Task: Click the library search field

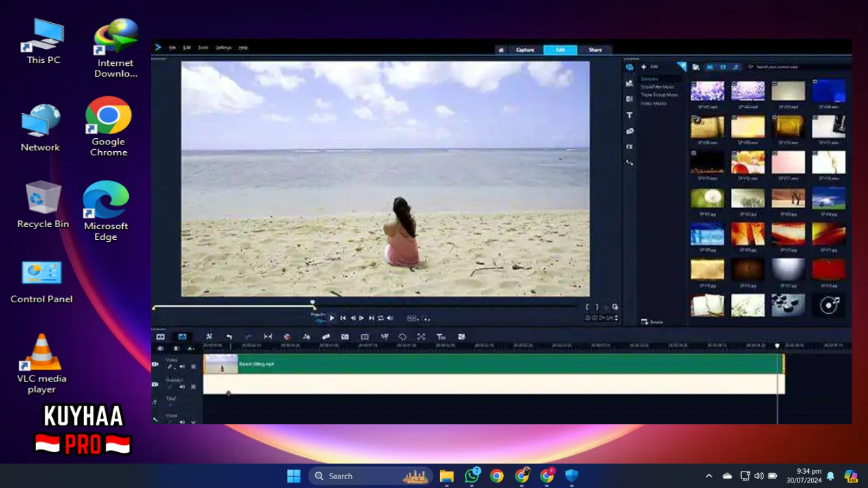Action: (798, 67)
